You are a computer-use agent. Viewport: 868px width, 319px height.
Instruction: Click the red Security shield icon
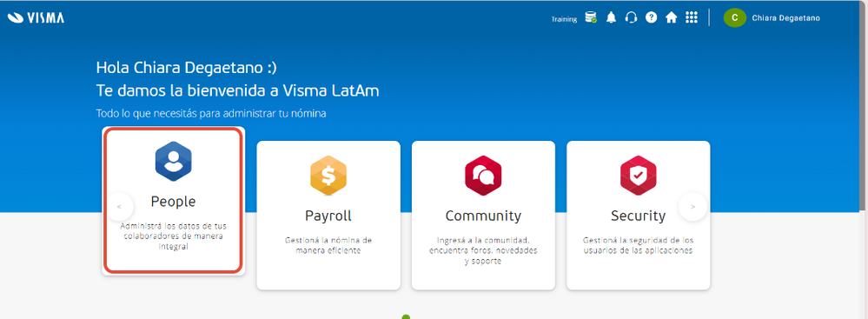(639, 175)
